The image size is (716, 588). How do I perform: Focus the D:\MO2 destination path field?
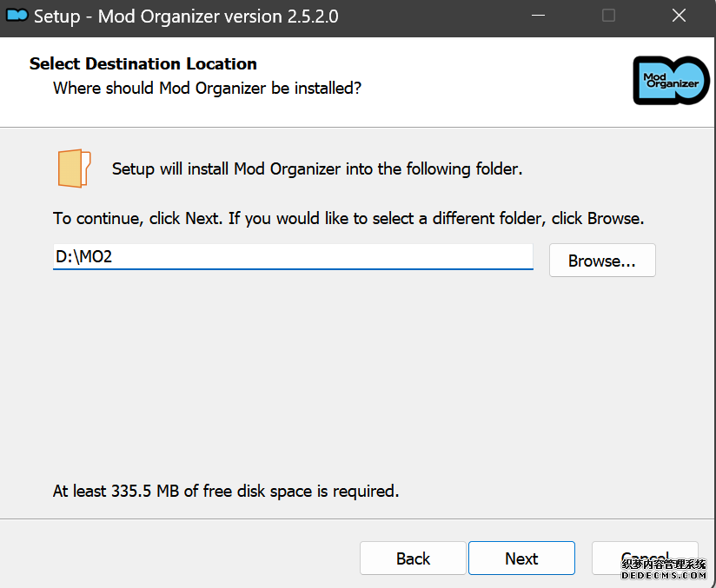pyautogui.click(x=293, y=256)
